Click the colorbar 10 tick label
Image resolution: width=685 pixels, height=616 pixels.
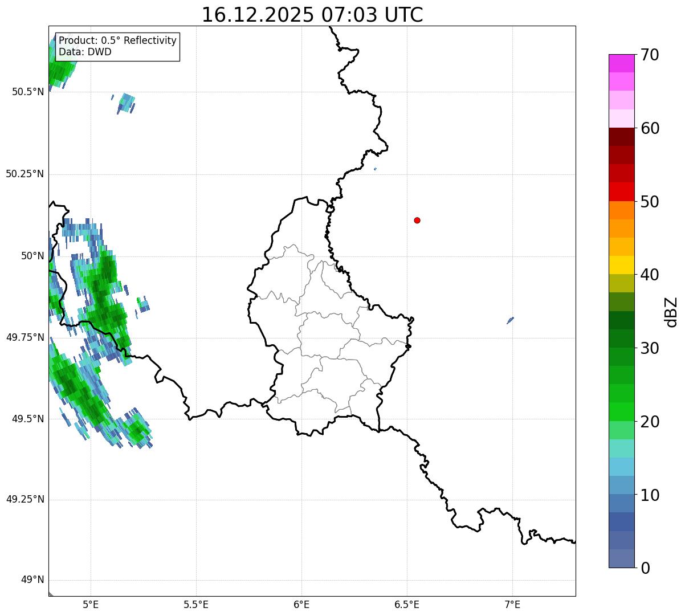click(650, 495)
